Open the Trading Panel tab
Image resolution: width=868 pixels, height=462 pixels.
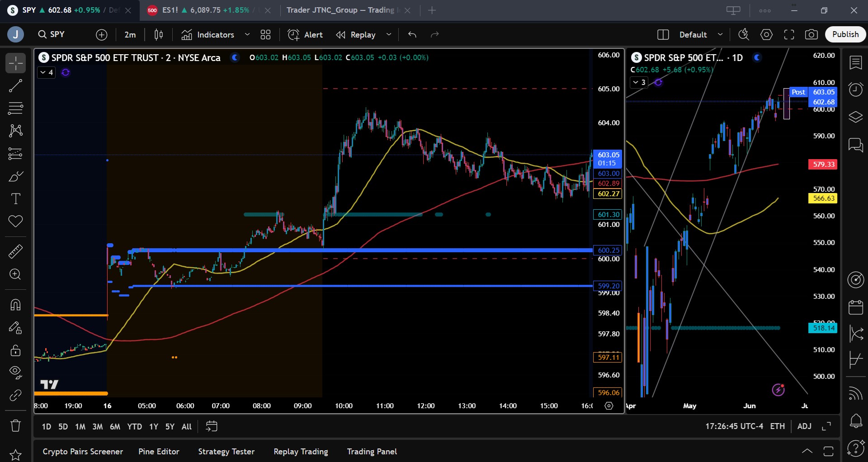pos(372,452)
